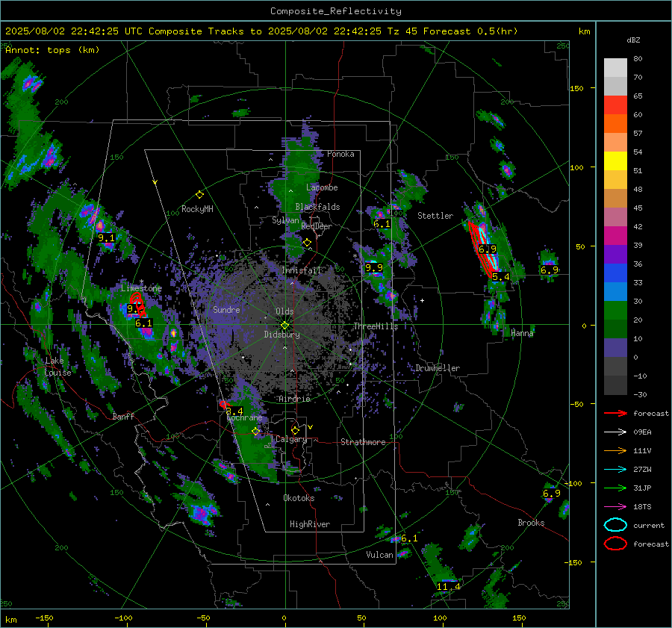Image resolution: width=672 pixels, height=628 pixels.
Task: Click the Blackfalds town label
Action: 317,207
